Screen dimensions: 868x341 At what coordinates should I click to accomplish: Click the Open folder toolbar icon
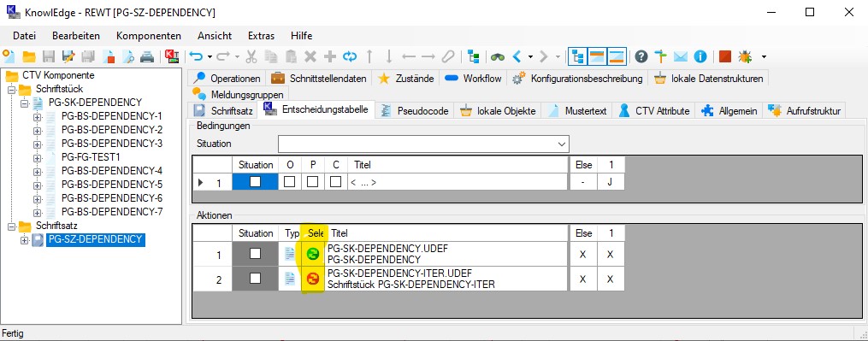pos(28,56)
